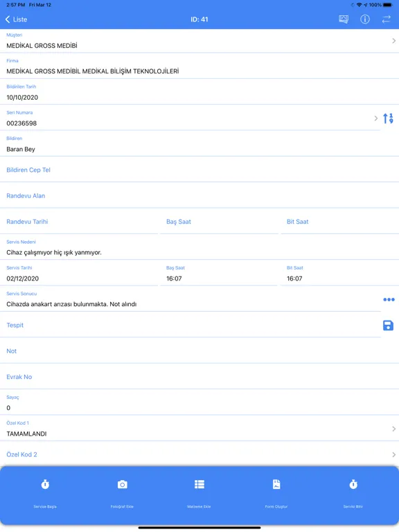Tap the sync arrows icon in header
This screenshot has width=399, height=532.
point(386,19)
